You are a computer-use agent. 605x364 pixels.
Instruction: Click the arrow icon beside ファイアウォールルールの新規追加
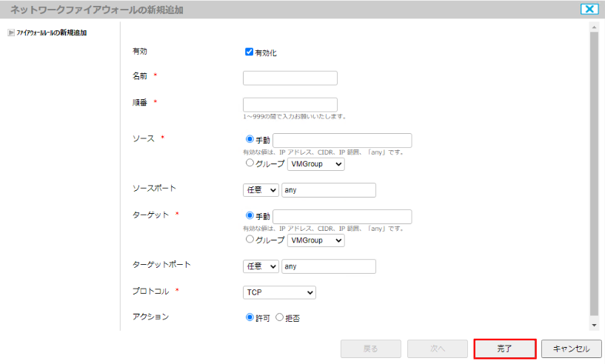pos(10,33)
